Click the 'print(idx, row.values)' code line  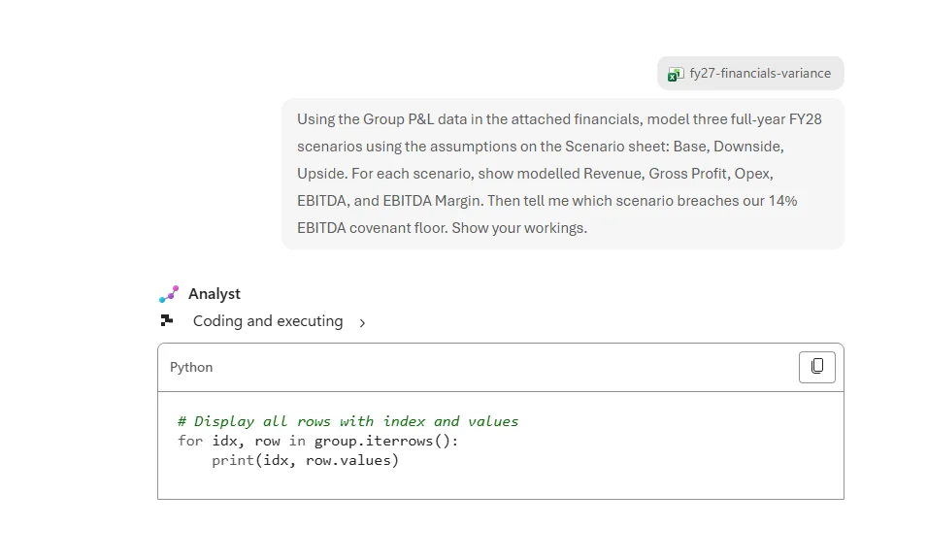click(305, 460)
